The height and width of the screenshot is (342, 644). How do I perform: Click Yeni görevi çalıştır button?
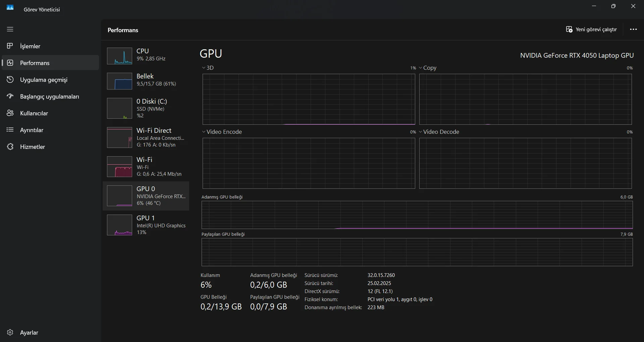click(591, 30)
